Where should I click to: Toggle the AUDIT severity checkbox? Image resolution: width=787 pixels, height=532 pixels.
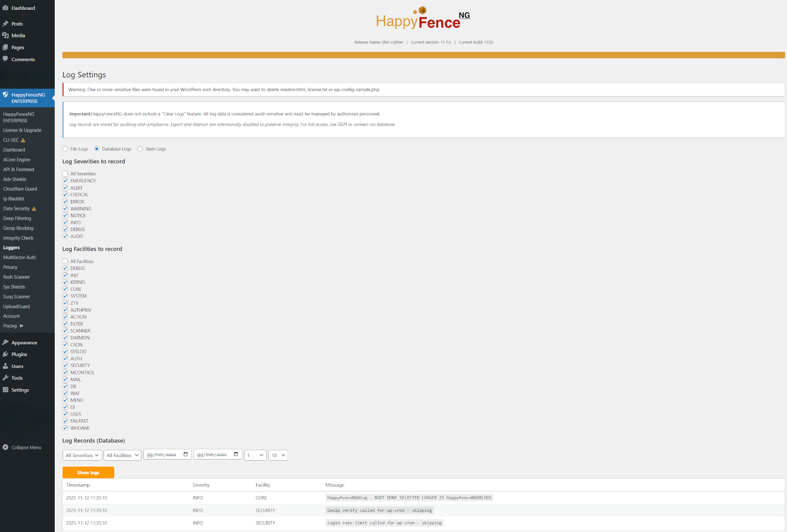65,236
